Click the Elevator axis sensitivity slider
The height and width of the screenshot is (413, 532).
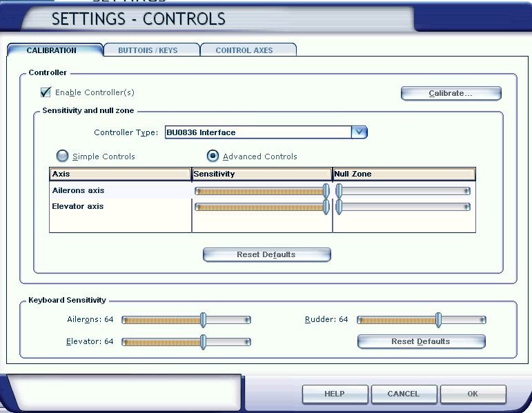[262, 207]
